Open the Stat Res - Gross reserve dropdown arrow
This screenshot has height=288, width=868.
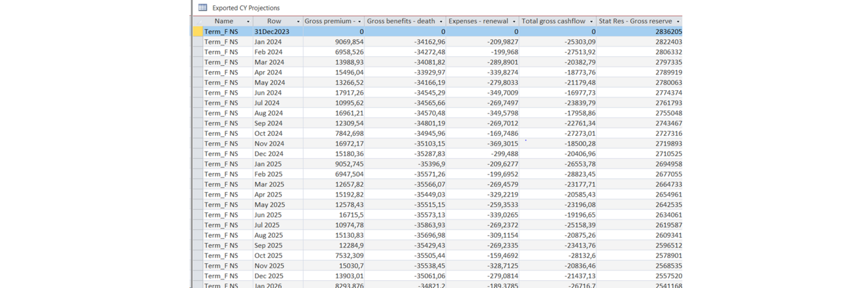(x=678, y=21)
